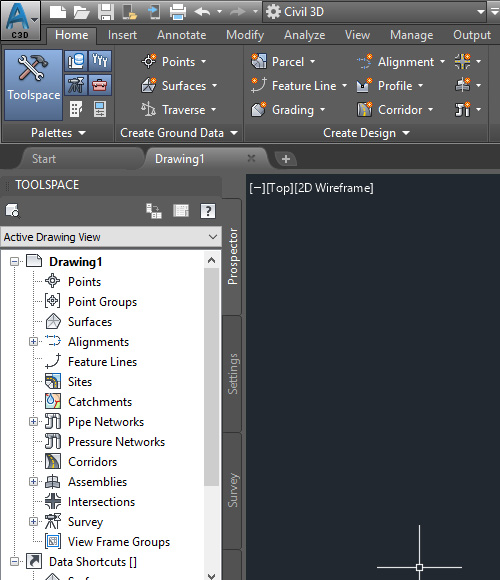Screen dimensions: 500x580
Task: Click the Corridor tool icon
Action: (x=364, y=109)
